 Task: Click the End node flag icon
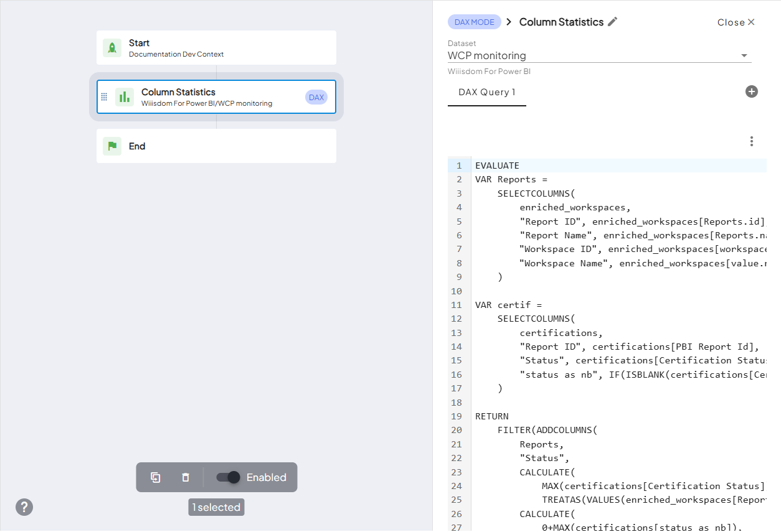pyautogui.click(x=112, y=146)
